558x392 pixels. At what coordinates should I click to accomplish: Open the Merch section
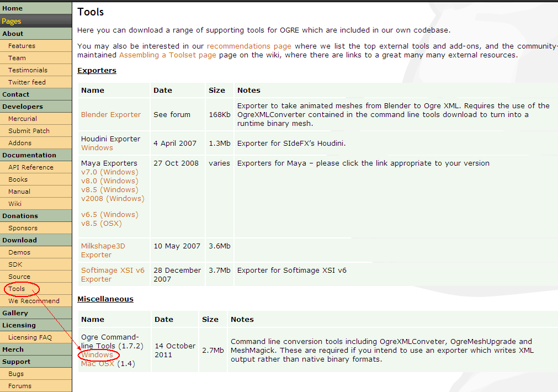tap(35, 349)
